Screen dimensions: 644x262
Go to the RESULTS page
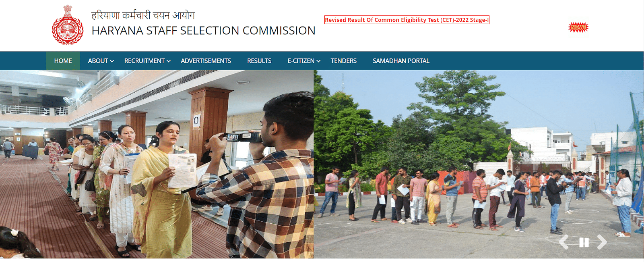(259, 61)
